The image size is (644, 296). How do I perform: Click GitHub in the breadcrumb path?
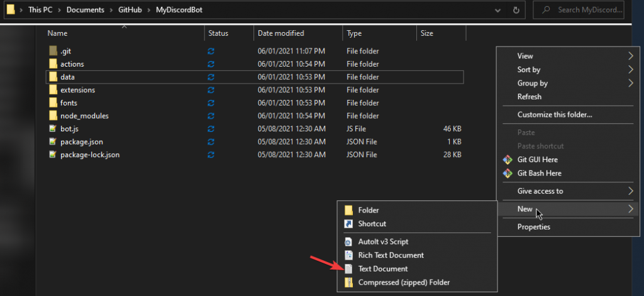131,11
